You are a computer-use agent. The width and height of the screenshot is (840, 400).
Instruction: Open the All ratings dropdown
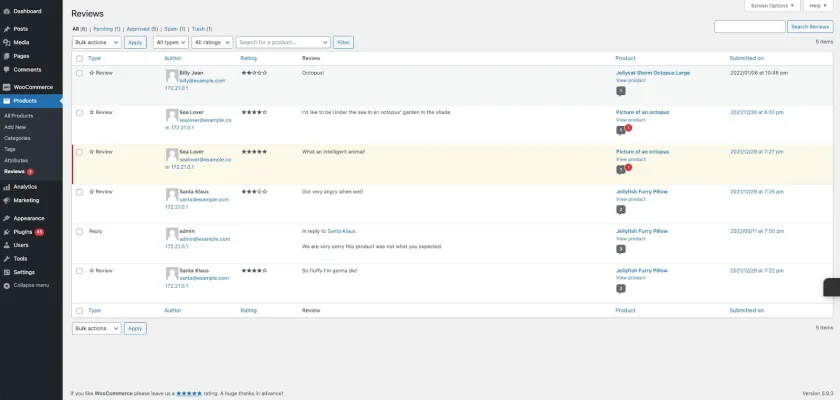click(212, 42)
